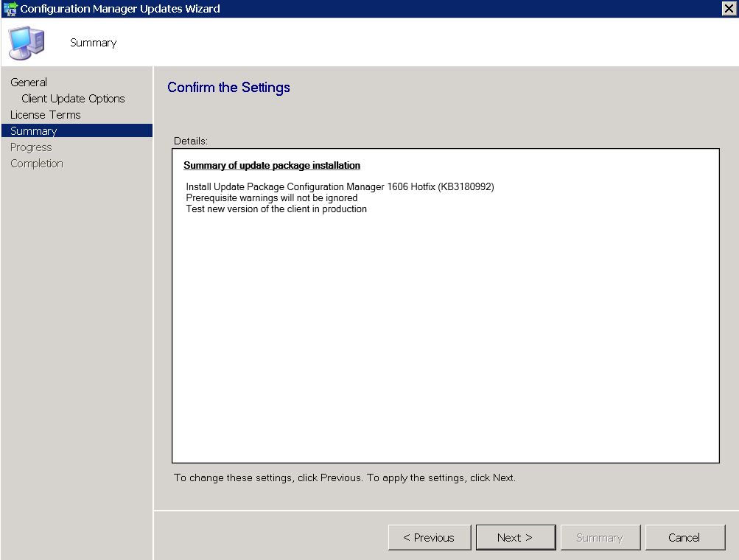This screenshot has width=739, height=560.
Task: Select the highlighted Summary step
Action: pos(77,130)
